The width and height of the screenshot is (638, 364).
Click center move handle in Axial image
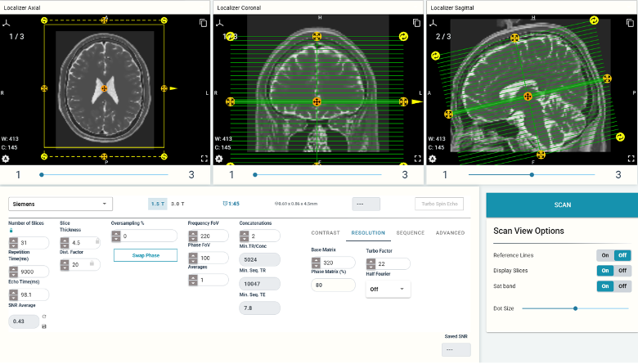pos(104,88)
